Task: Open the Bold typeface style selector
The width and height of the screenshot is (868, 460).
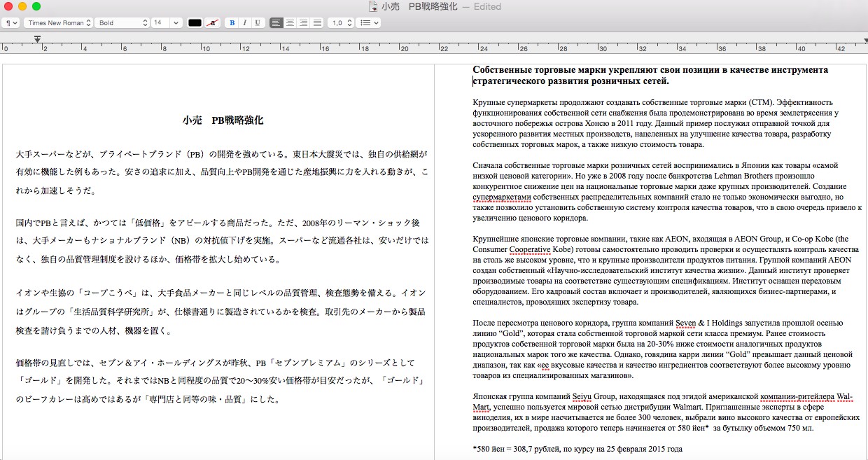Action: [x=122, y=22]
